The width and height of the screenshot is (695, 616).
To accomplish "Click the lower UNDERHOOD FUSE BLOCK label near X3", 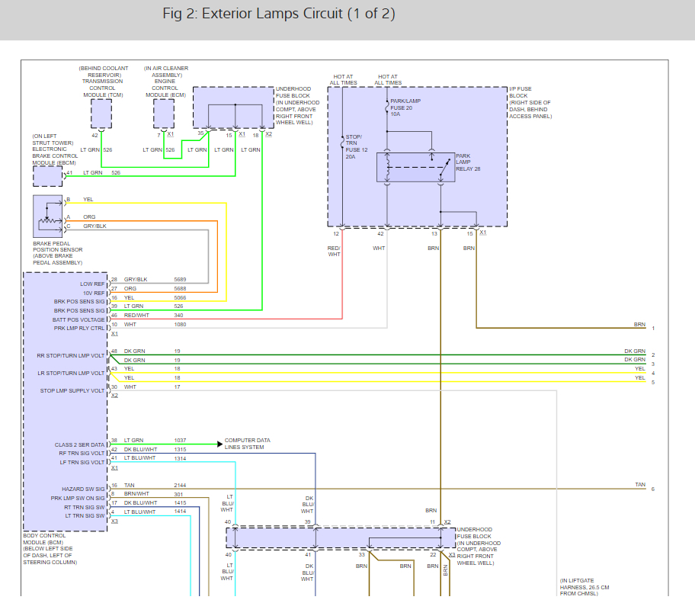I will point(479,546).
